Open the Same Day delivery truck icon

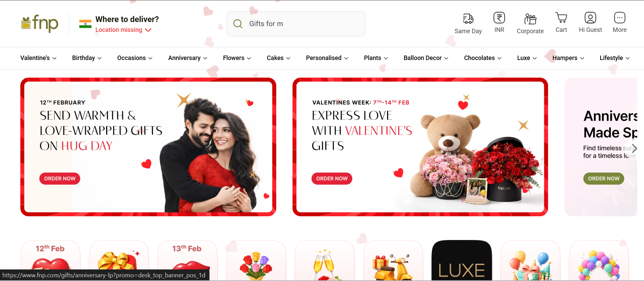468,19
